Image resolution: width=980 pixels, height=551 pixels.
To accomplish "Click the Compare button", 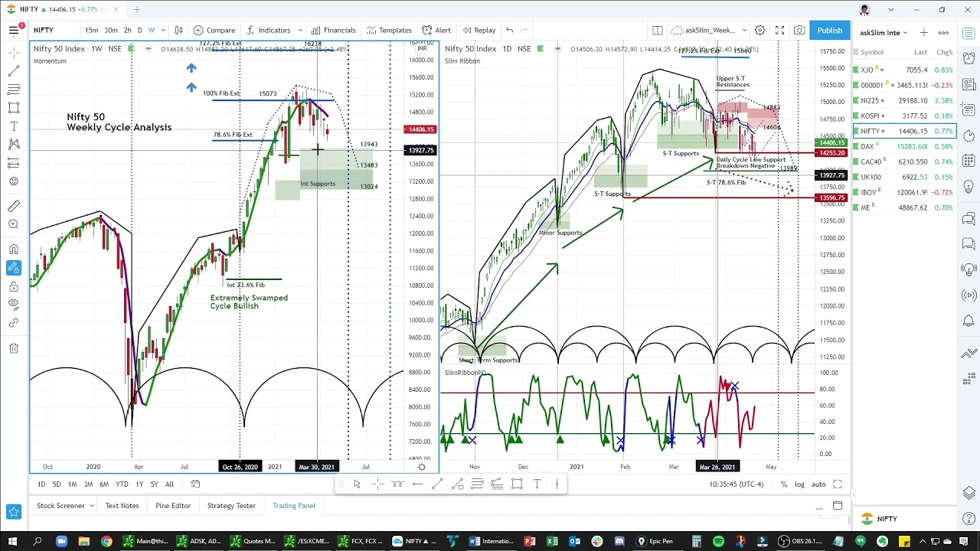I will pyautogui.click(x=214, y=30).
